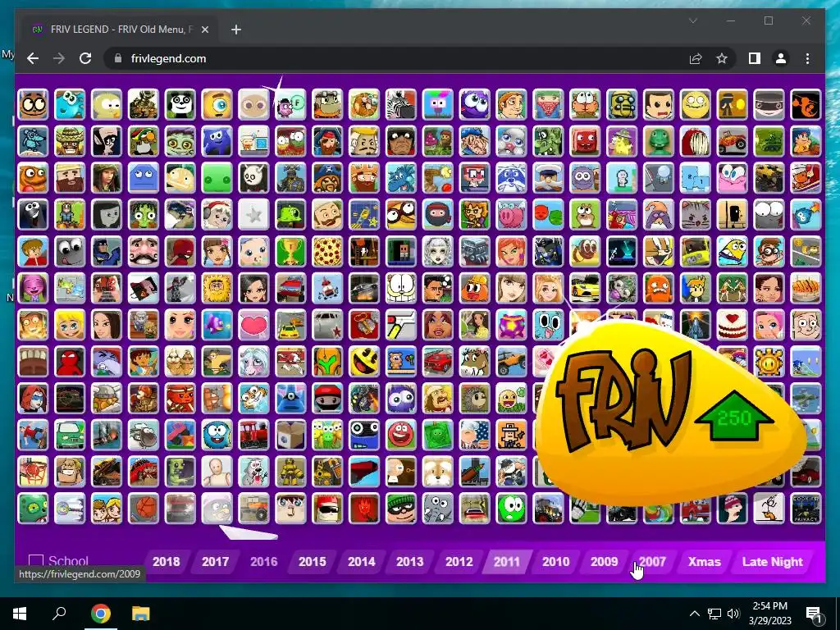Open the grey cat face game
The width and height of the screenshot is (840, 630).
click(x=696, y=214)
